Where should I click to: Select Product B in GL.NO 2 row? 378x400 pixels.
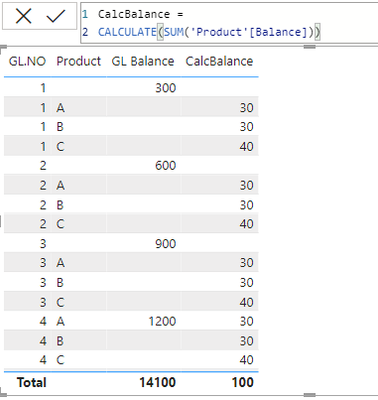click(60, 205)
